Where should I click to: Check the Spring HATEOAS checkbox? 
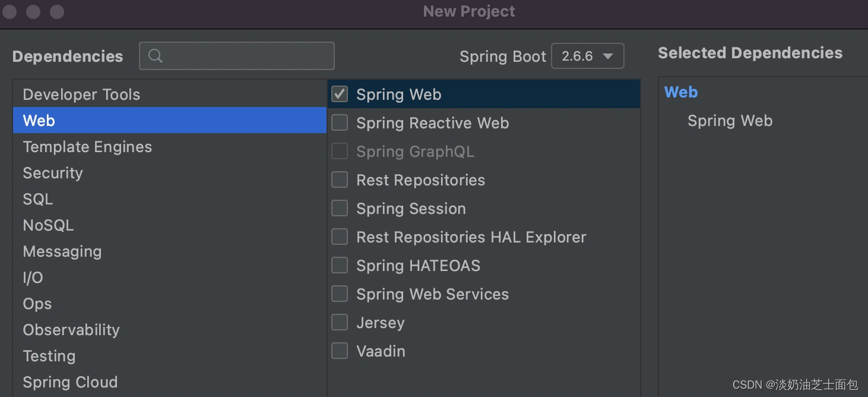point(340,265)
